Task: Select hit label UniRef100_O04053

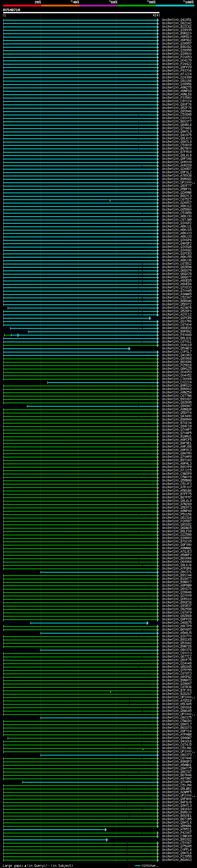Action: (x=177, y=372)
